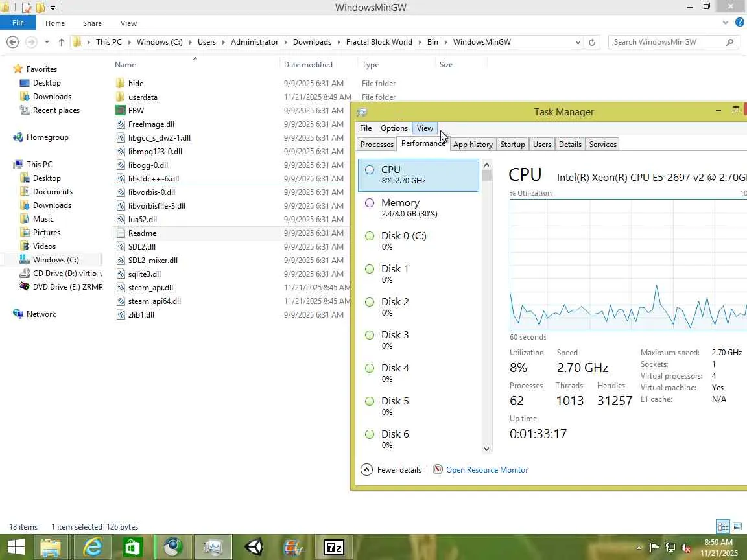Open the Unity taskbar icon
Image resolution: width=747 pixels, height=560 pixels.
click(254, 547)
